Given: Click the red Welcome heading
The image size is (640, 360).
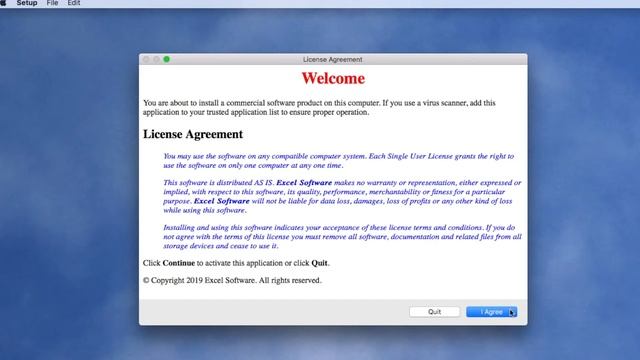Looking at the screenshot, I should (x=333, y=78).
